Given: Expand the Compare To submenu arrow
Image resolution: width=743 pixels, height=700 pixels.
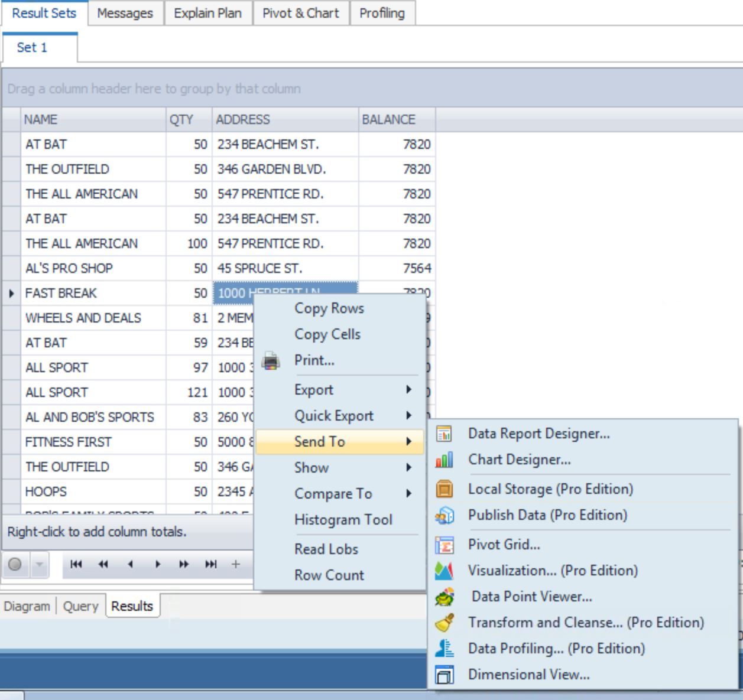Looking at the screenshot, I should pyautogui.click(x=408, y=493).
